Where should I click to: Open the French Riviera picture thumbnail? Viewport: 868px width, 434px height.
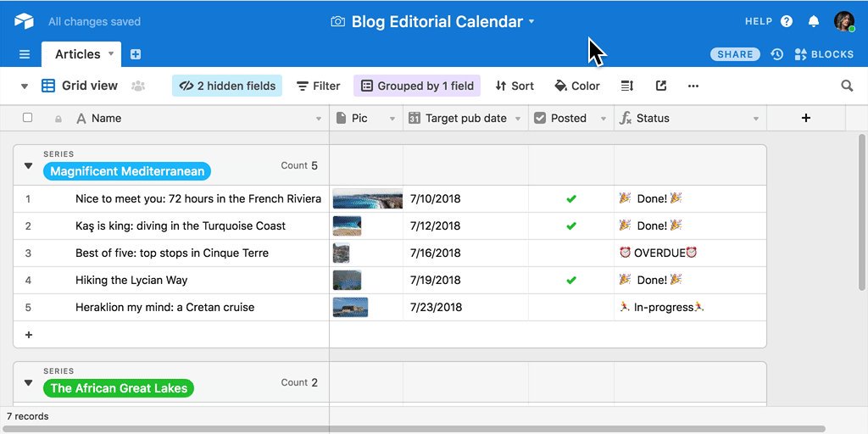[367, 198]
